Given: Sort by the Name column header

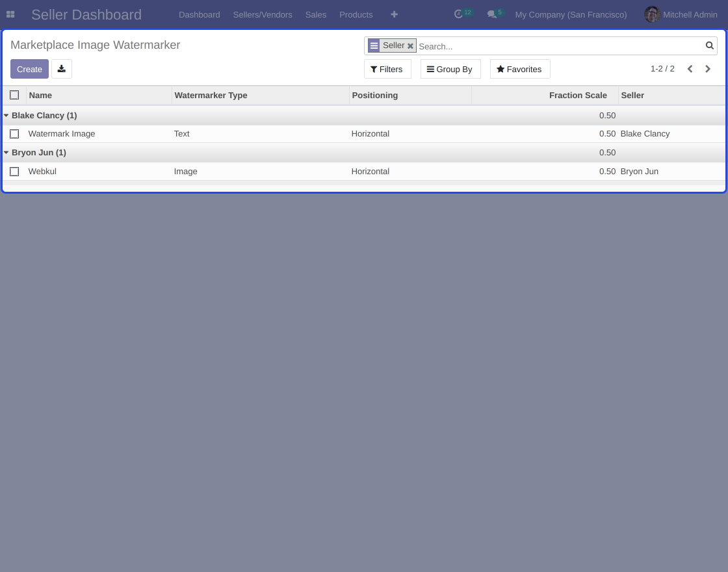Looking at the screenshot, I should pos(99,95).
